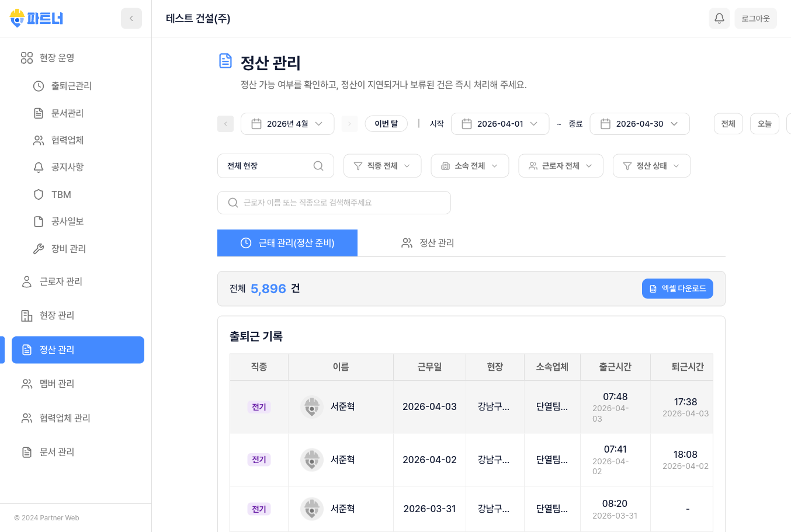The height and width of the screenshot is (532, 791).
Task: Switch to the 정산 관리 tab
Action: point(428,242)
